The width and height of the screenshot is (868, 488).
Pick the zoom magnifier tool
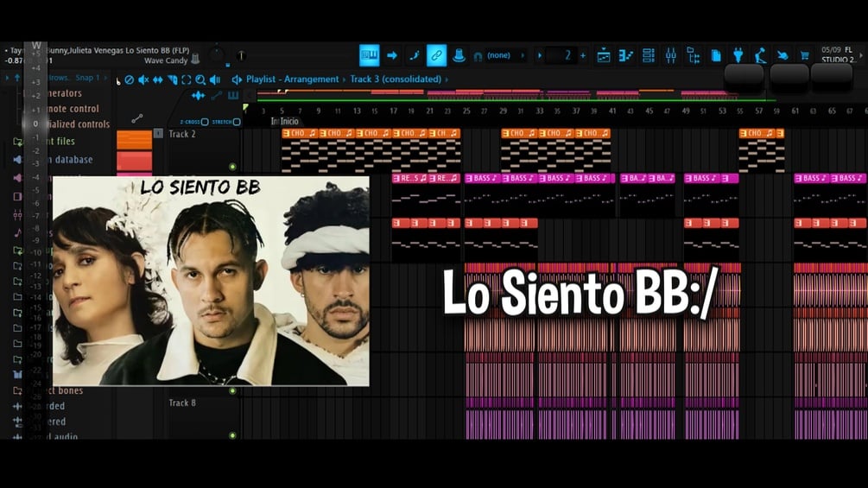pos(200,79)
